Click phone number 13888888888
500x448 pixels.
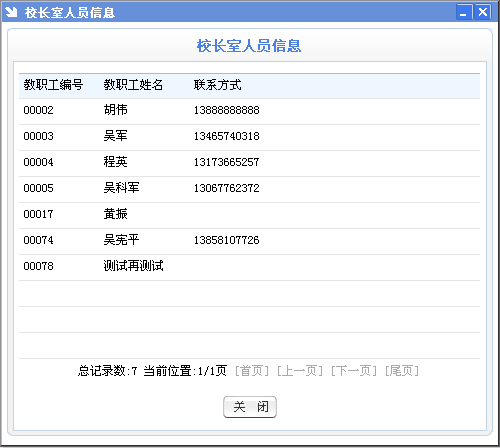pyautogui.click(x=227, y=110)
